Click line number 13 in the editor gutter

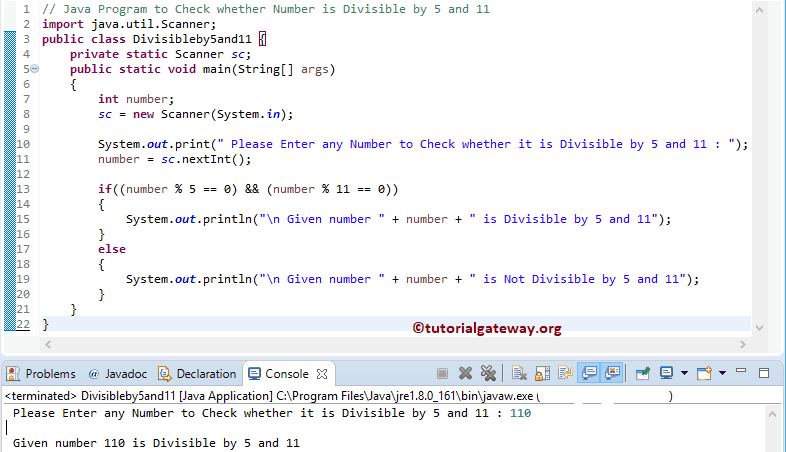23,189
